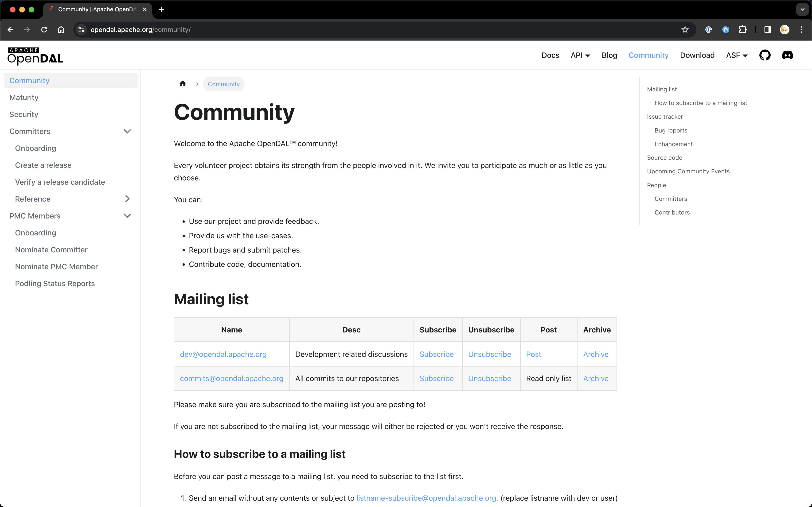
Task: Click the second blue extension icon
Action: tap(726, 30)
